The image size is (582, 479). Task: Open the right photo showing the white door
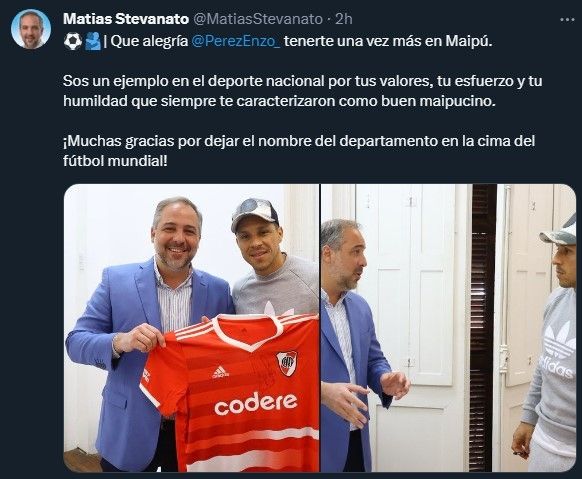448,328
